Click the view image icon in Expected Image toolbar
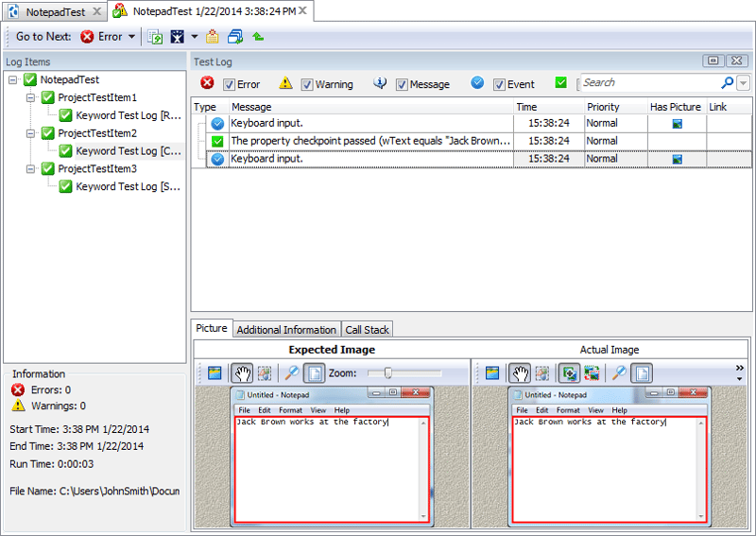756x536 pixels. coord(215,373)
